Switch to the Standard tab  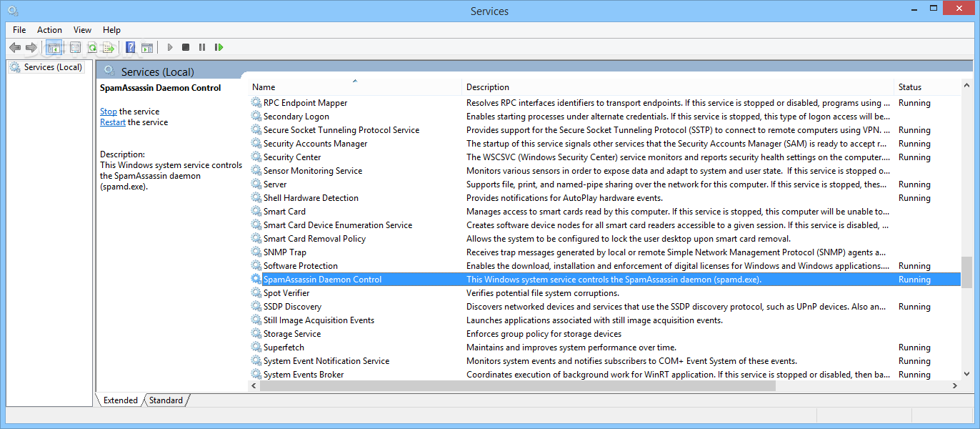tap(166, 400)
